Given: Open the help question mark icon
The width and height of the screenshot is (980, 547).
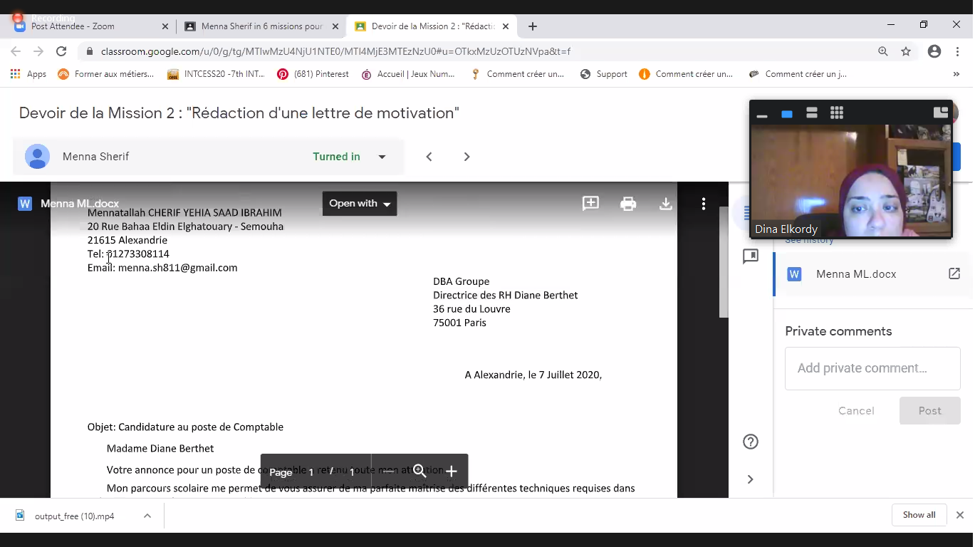Looking at the screenshot, I should click(x=750, y=442).
